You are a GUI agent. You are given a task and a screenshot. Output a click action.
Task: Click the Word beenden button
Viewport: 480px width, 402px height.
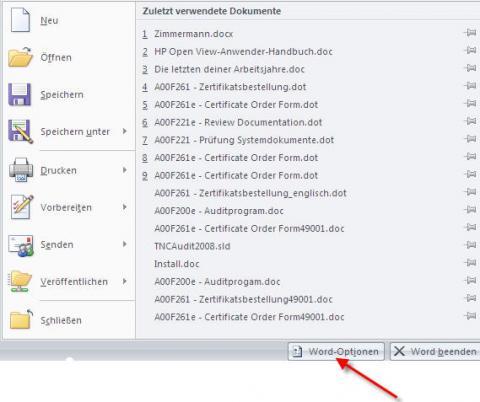point(435,351)
